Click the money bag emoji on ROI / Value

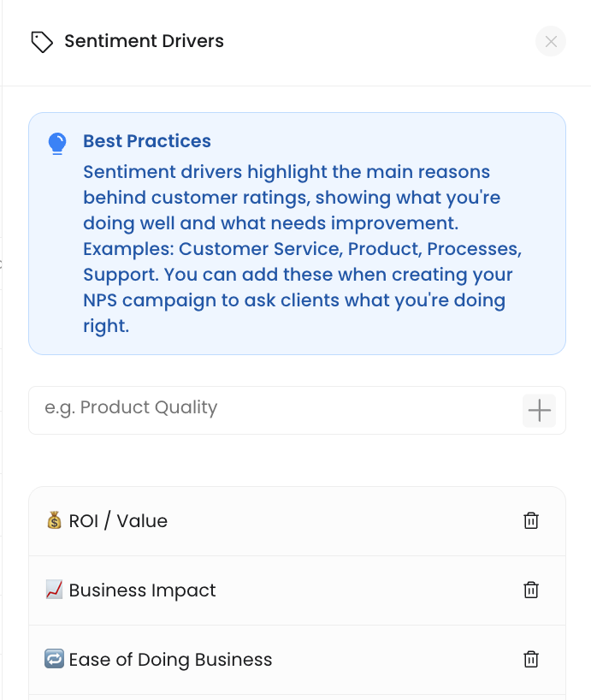coord(55,520)
